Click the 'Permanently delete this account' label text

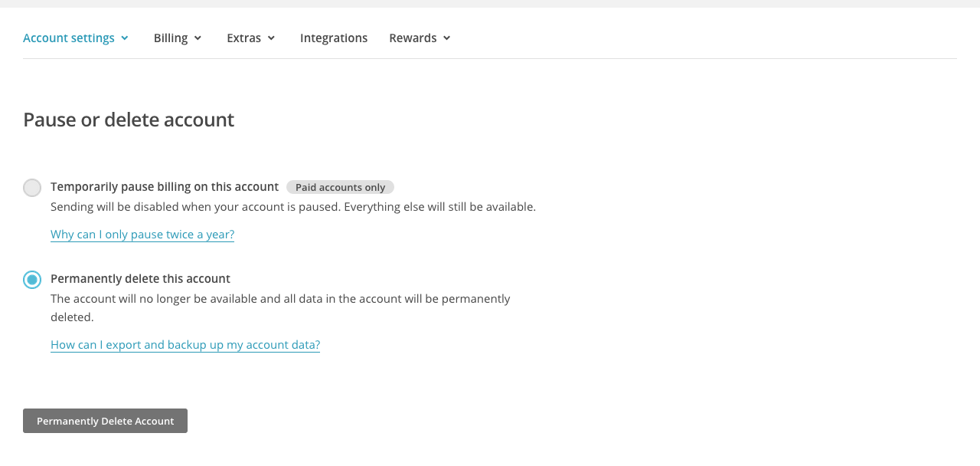[140, 278]
